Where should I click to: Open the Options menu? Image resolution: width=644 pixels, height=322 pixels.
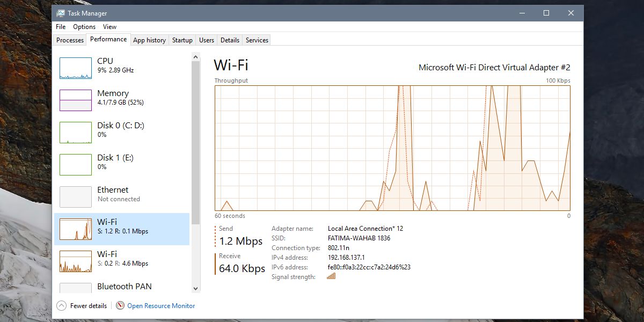84,27
